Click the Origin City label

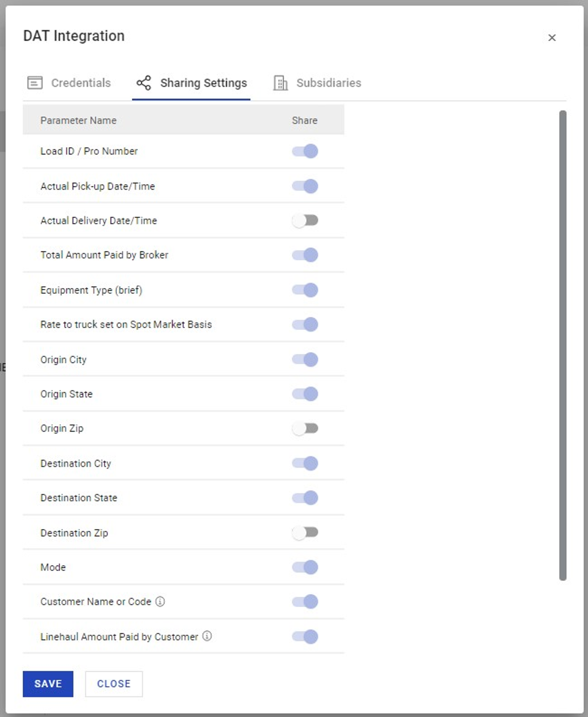63,360
